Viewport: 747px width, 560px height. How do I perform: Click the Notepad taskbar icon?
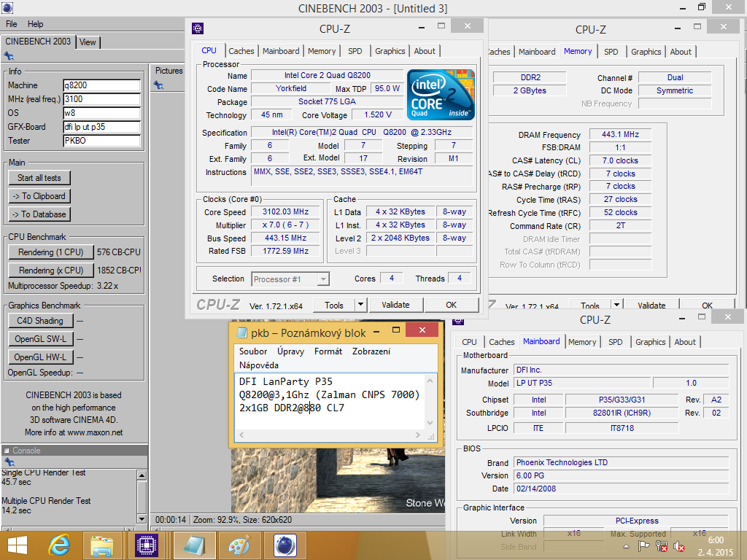193,545
